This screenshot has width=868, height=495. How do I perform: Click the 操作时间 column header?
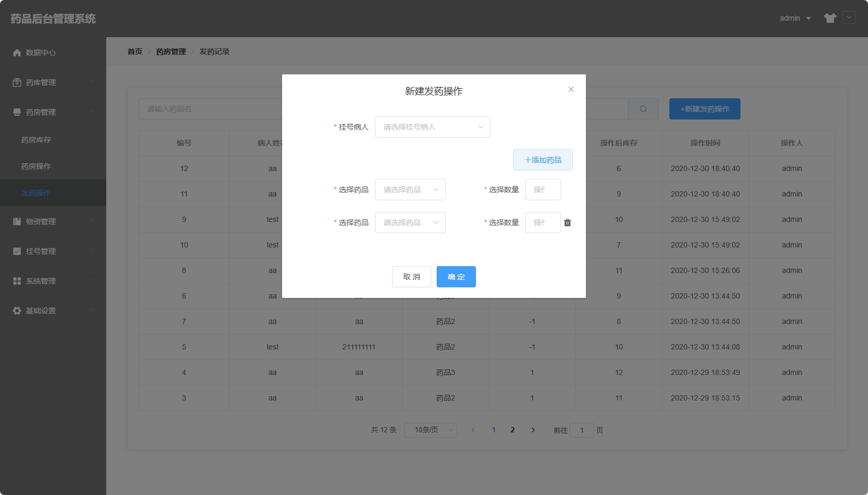(705, 143)
